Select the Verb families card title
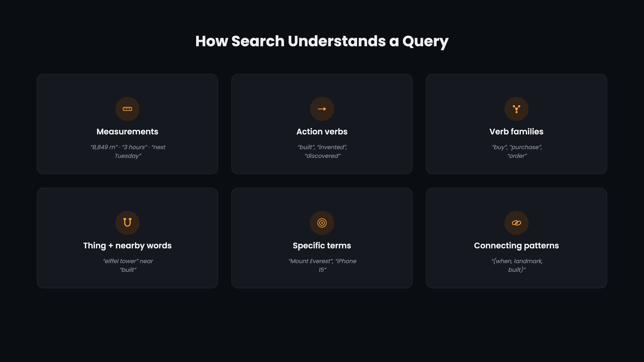This screenshot has height=362, width=644. pyautogui.click(x=516, y=132)
